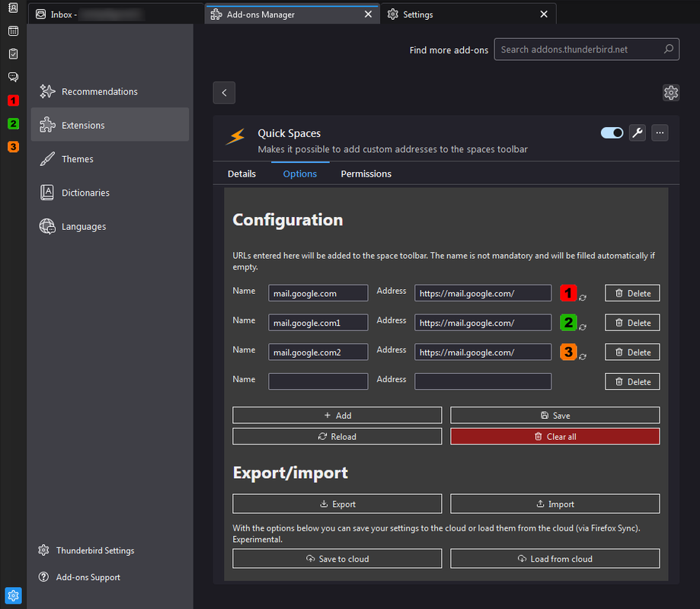Screen dimensions: 700x609
Task: Click green 2 icon in mail.google.com1 row
Action: click(x=568, y=322)
